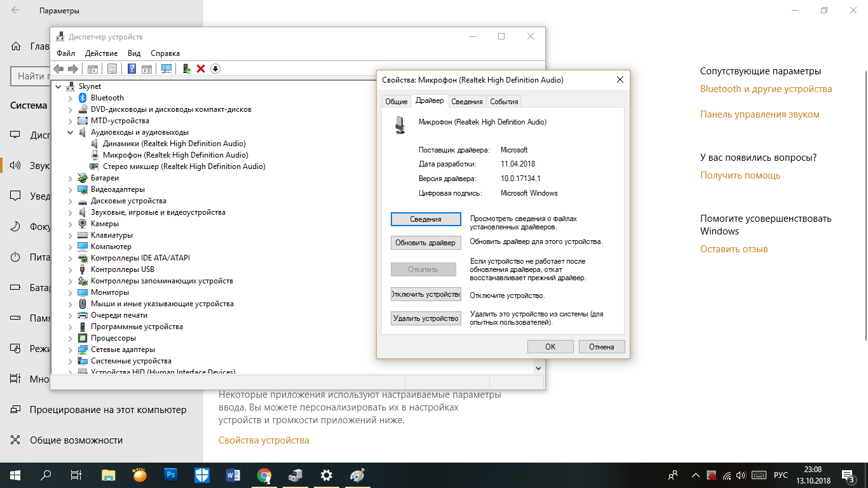
Task: Click the red X uninstall device icon
Action: click(201, 69)
